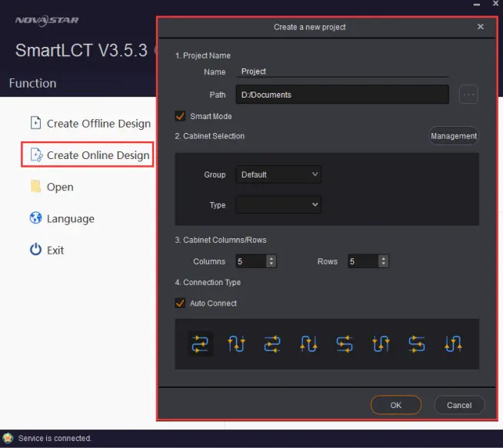Screen dimensions: 503x448
Task: Select the eighth connection pattern icon
Action: 453,343
